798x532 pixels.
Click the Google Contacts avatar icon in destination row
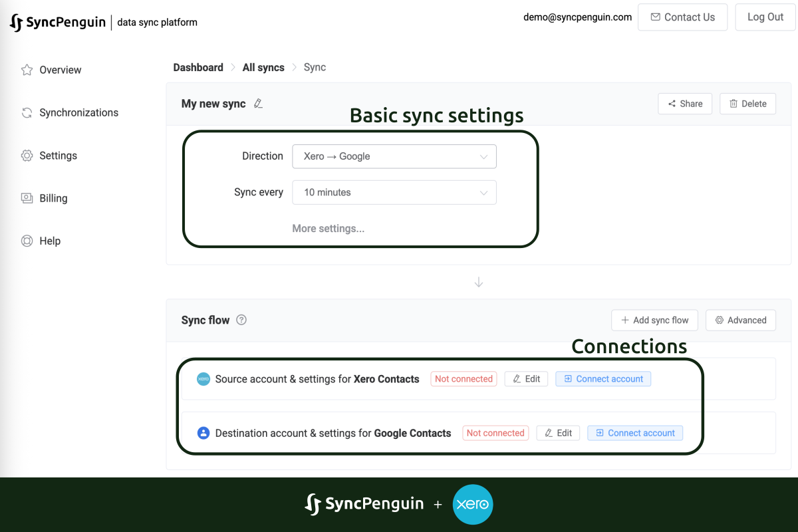(203, 433)
